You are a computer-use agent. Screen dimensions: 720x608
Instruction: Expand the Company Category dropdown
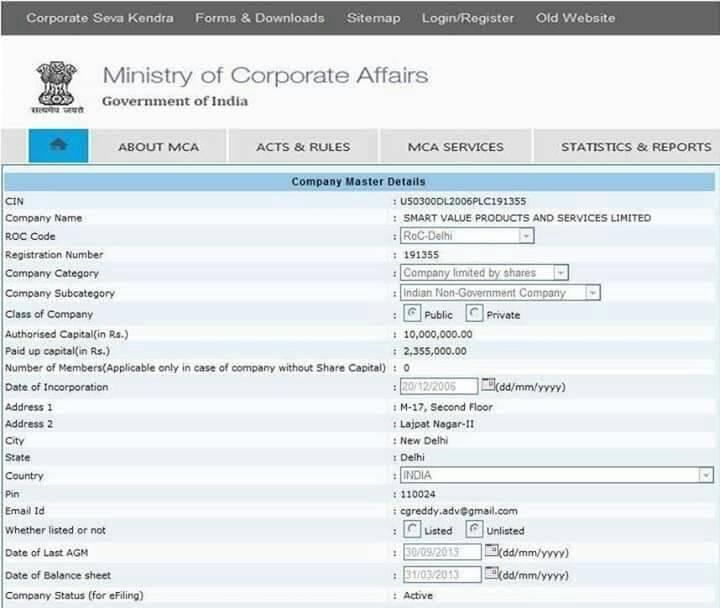coord(560,273)
